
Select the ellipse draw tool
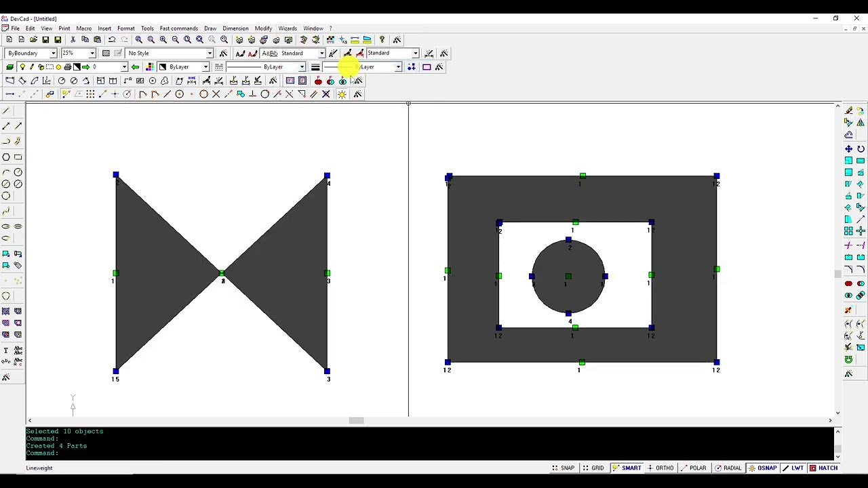pyautogui.click(x=6, y=226)
